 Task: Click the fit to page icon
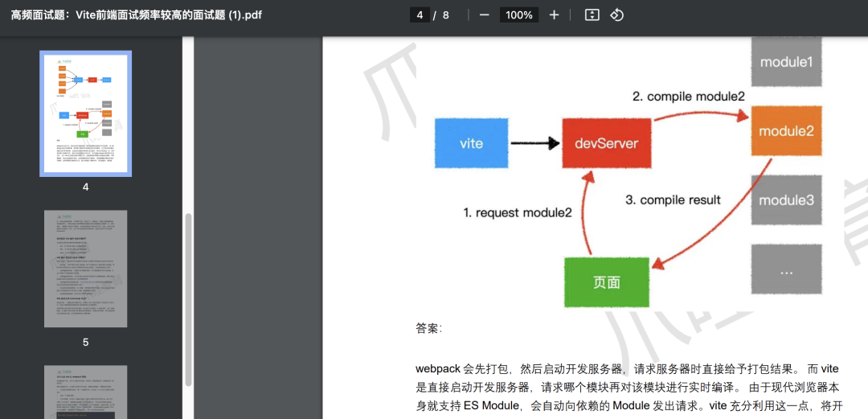point(592,15)
